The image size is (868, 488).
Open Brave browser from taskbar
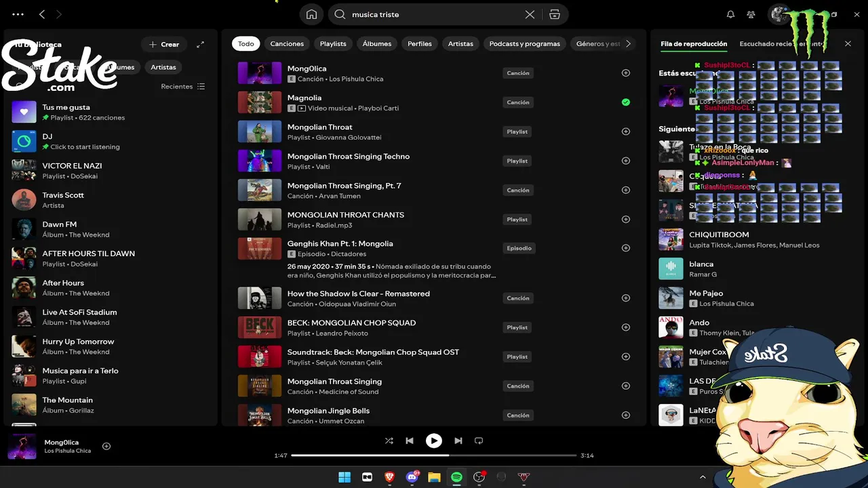[x=389, y=477]
